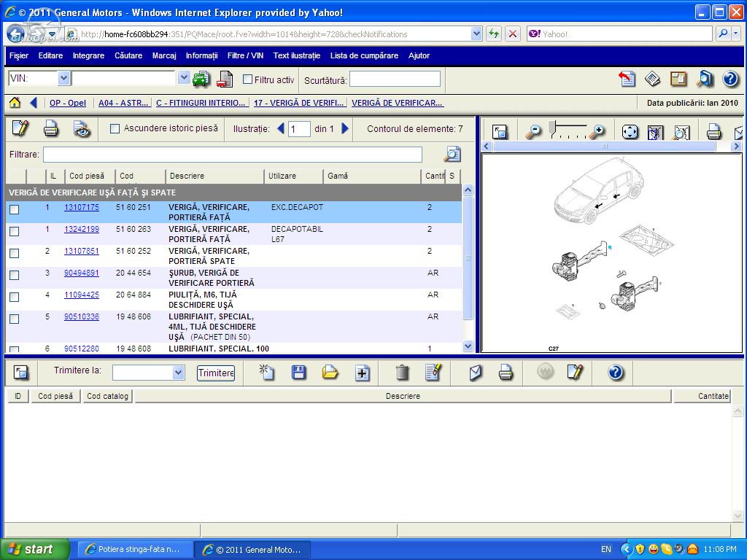The height and width of the screenshot is (560, 747).
Task: Click the Filtrare text input field
Action: coord(233,155)
